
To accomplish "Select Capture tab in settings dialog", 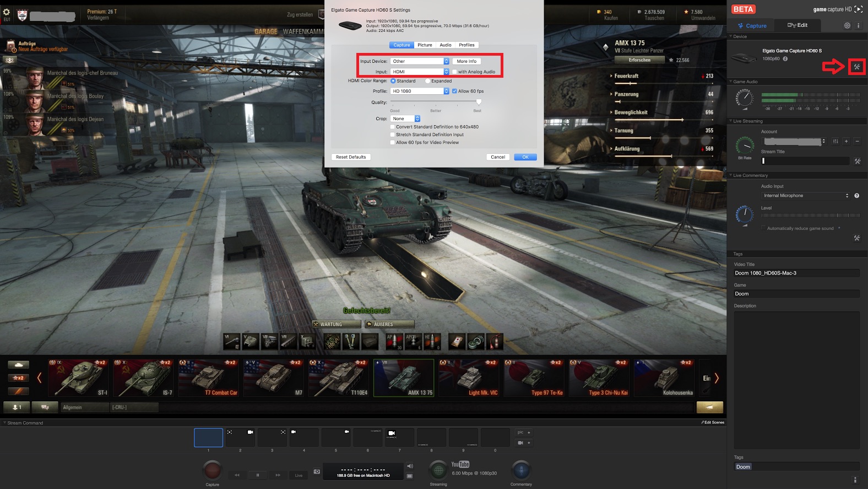I will [x=402, y=45].
